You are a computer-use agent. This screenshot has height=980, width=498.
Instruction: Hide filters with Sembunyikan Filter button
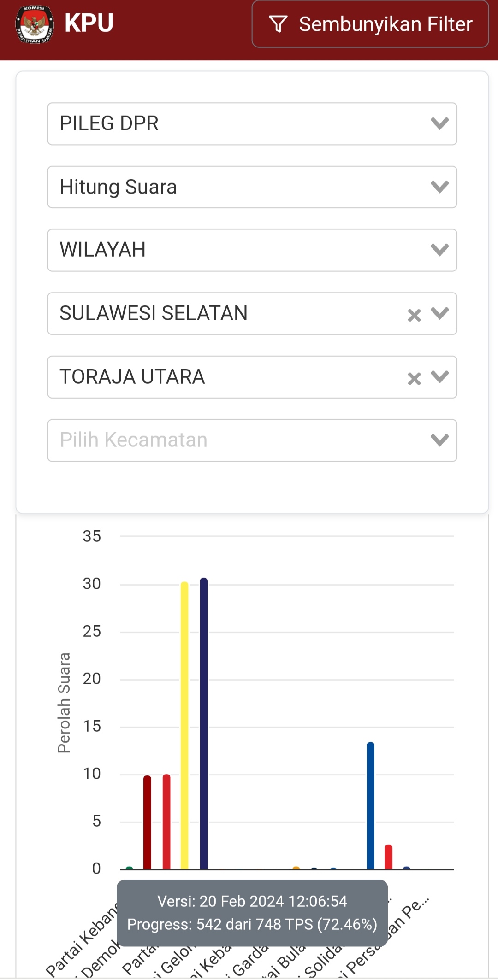click(370, 24)
